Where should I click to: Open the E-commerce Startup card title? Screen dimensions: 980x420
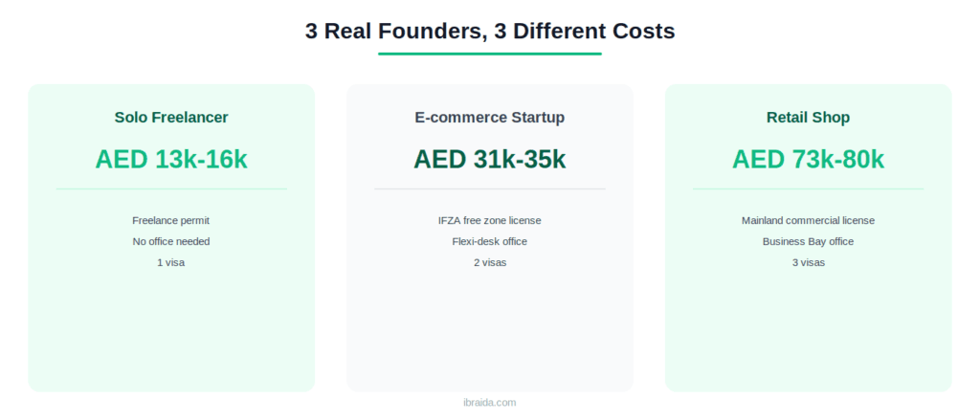[490, 117]
